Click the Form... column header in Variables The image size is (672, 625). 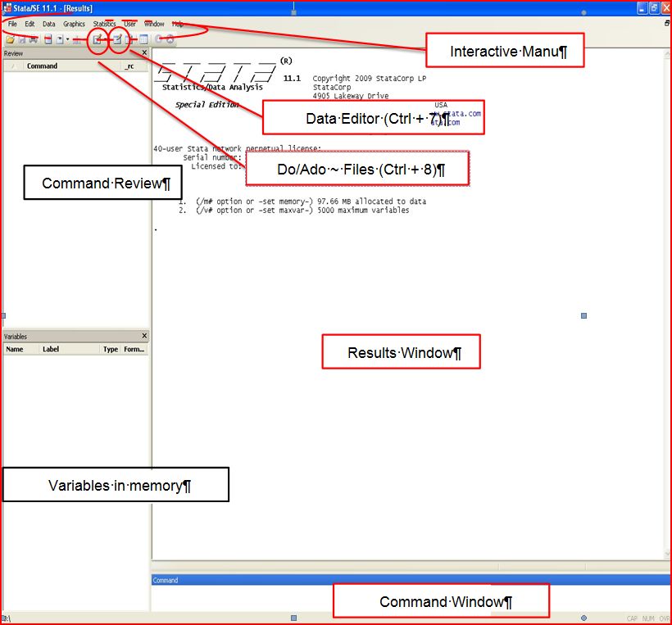coord(134,349)
